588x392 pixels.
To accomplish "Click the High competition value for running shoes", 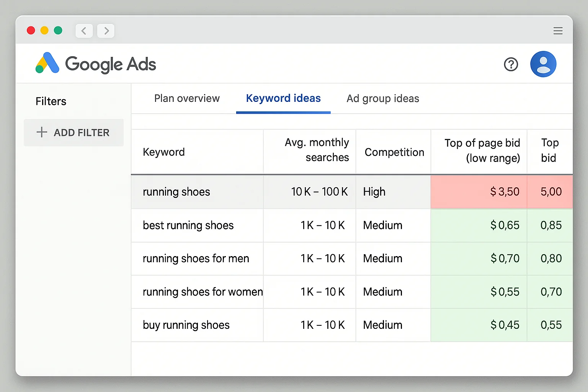I will coord(374,192).
